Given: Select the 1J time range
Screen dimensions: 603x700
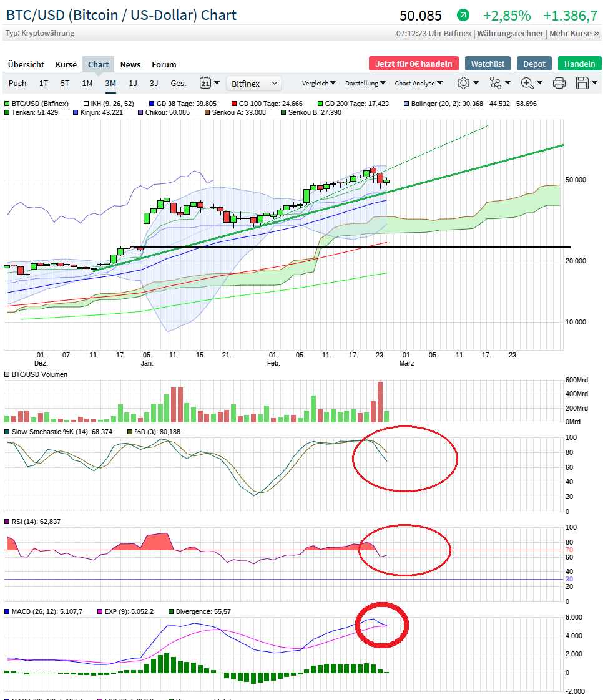Looking at the screenshot, I should [133, 83].
